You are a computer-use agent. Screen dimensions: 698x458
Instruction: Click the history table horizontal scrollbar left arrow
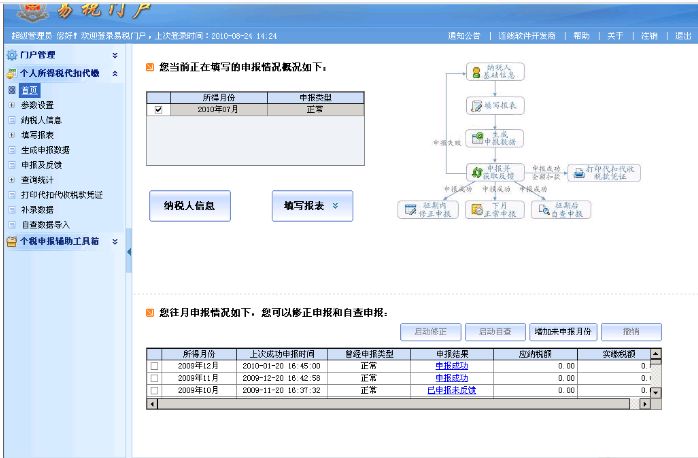point(152,404)
